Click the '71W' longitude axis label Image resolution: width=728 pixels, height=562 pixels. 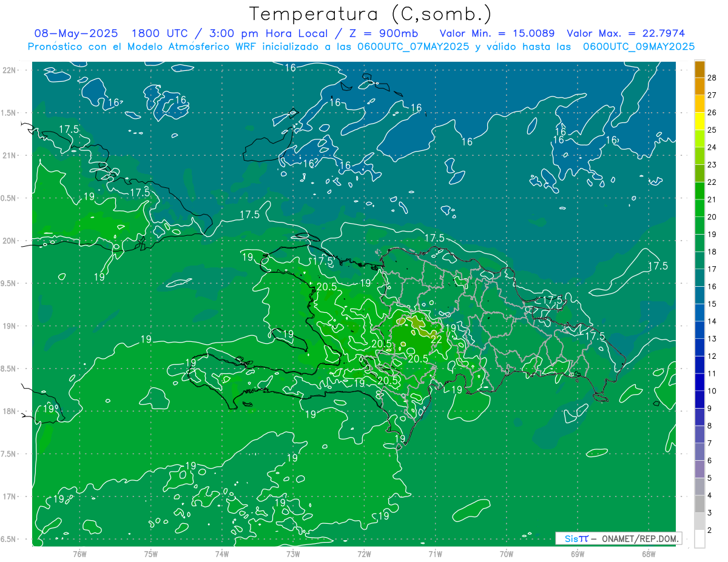point(435,554)
